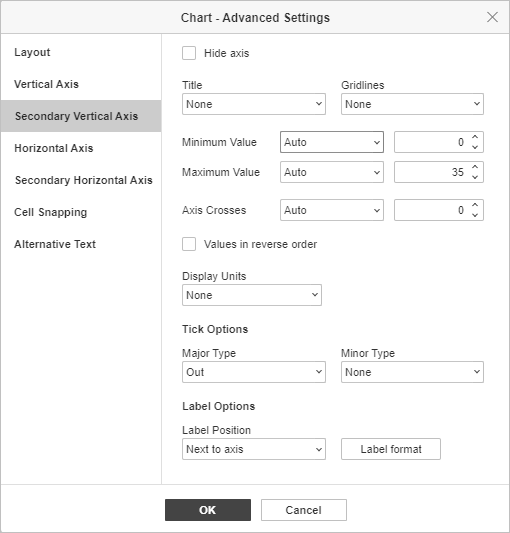510x533 pixels.
Task: Open the Minimum Value Auto dropdown
Action: (x=332, y=142)
